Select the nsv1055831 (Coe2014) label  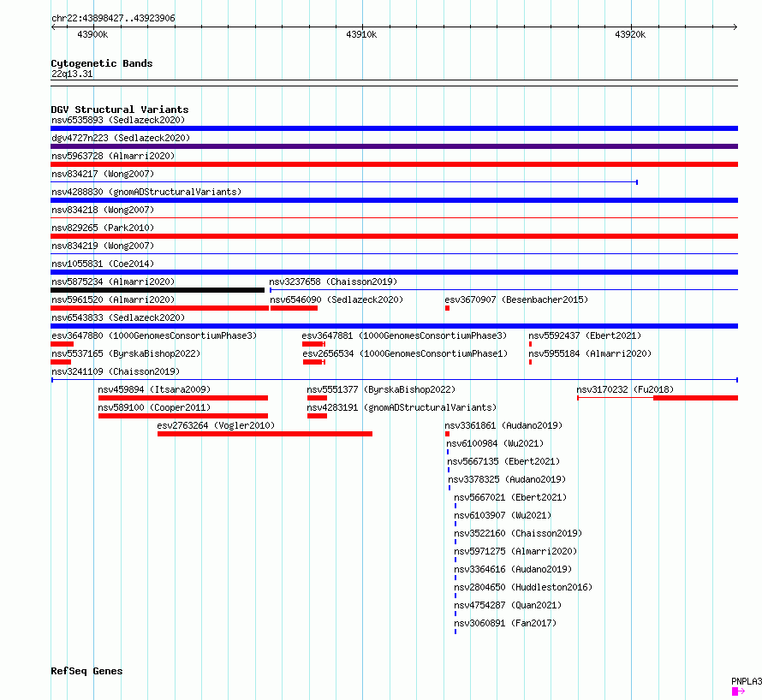point(103,264)
